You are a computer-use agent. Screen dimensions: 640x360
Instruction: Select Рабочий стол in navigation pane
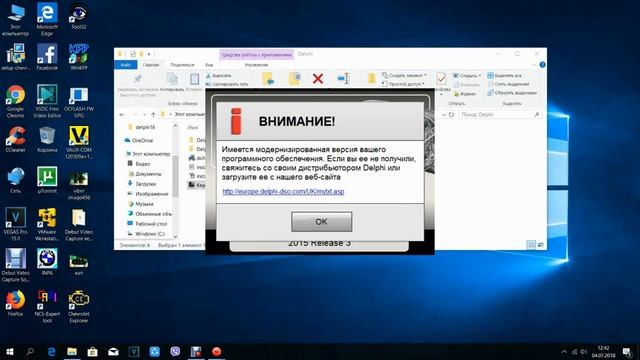[x=147, y=224]
